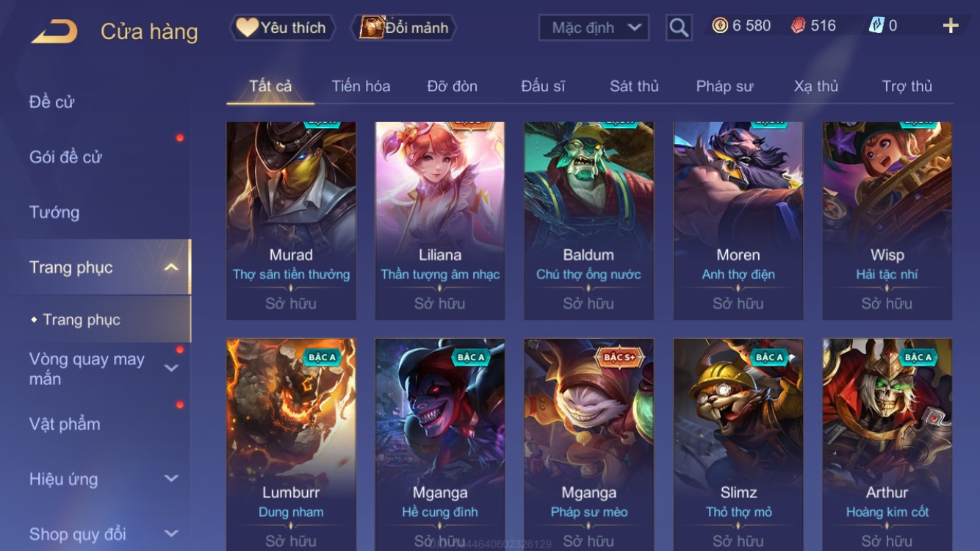Image resolution: width=980 pixels, height=551 pixels.
Task: Expand the Hiệu ứng section
Action: click(171, 479)
